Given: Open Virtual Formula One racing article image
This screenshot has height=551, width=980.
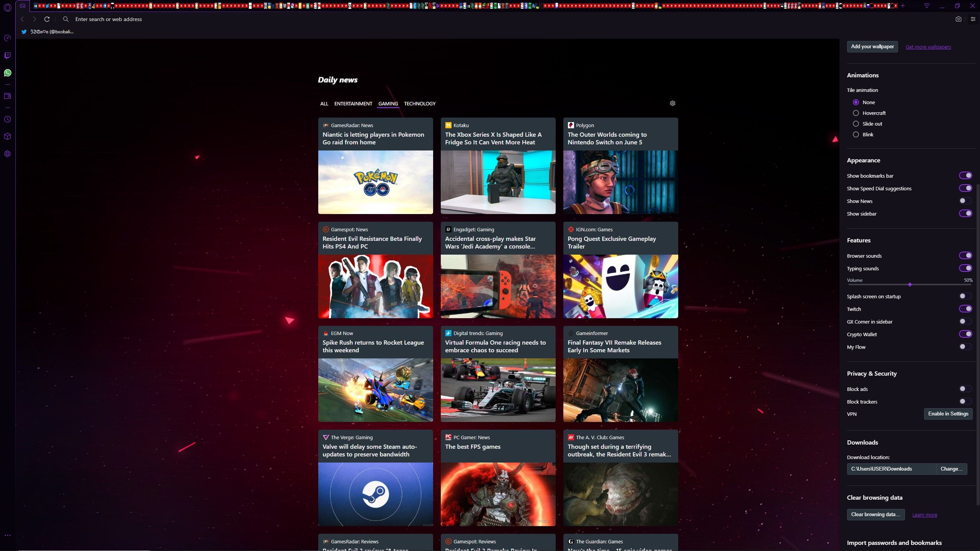Looking at the screenshot, I should pyautogui.click(x=498, y=390).
